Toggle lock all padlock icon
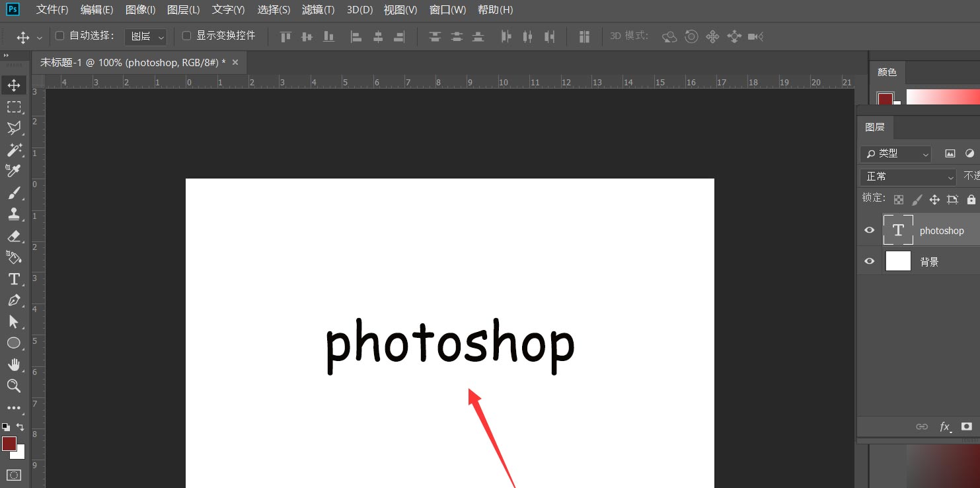Image resolution: width=980 pixels, height=488 pixels. click(x=971, y=199)
